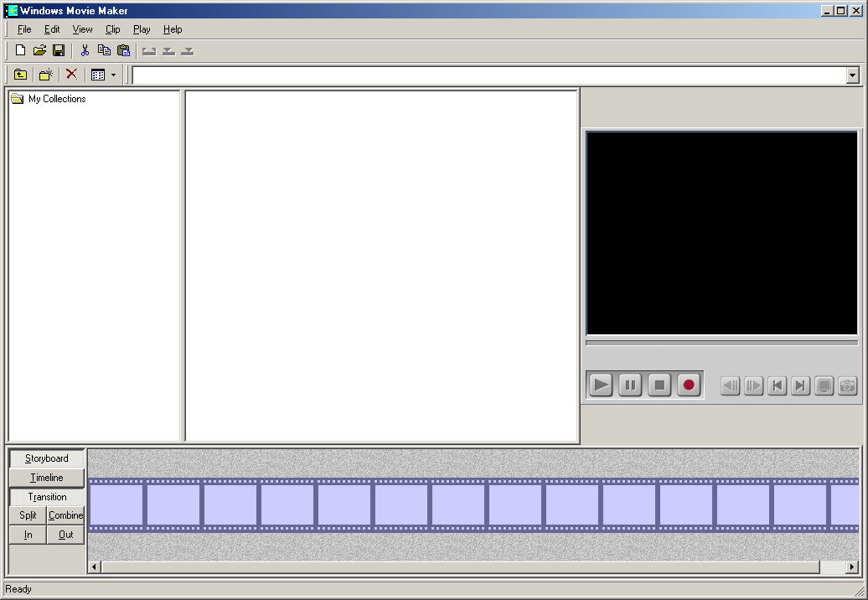Open the Play menu
The height and width of the screenshot is (600, 868).
tap(142, 29)
